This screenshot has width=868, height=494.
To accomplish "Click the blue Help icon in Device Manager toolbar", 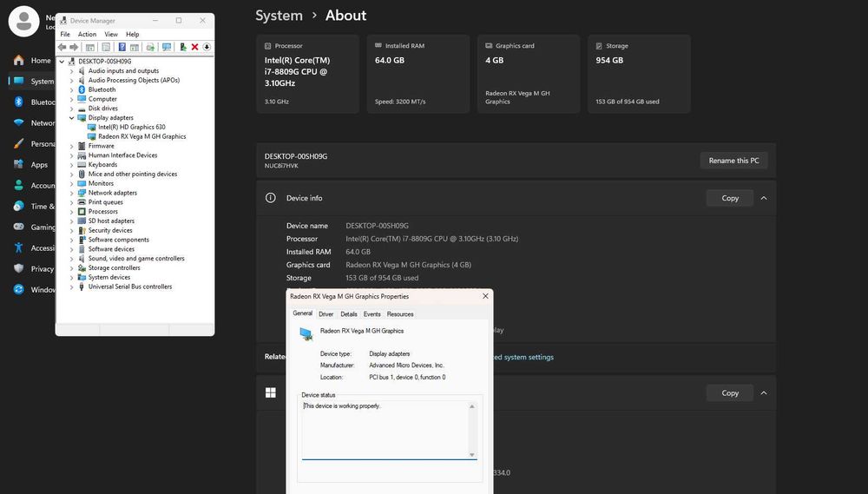I will pyautogui.click(x=122, y=47).
